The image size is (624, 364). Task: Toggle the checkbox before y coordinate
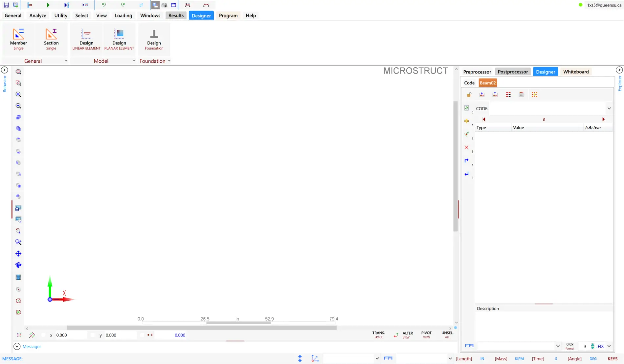pos(93,335)
